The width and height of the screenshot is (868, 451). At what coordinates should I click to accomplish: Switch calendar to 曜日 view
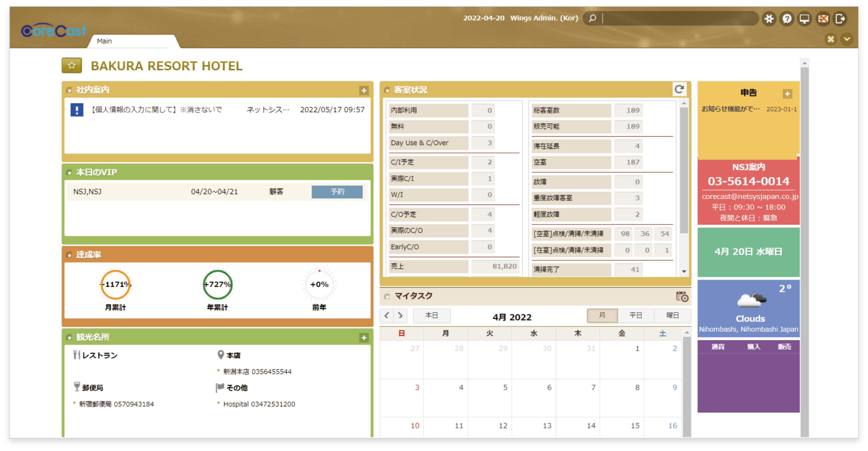coord(672,315)
